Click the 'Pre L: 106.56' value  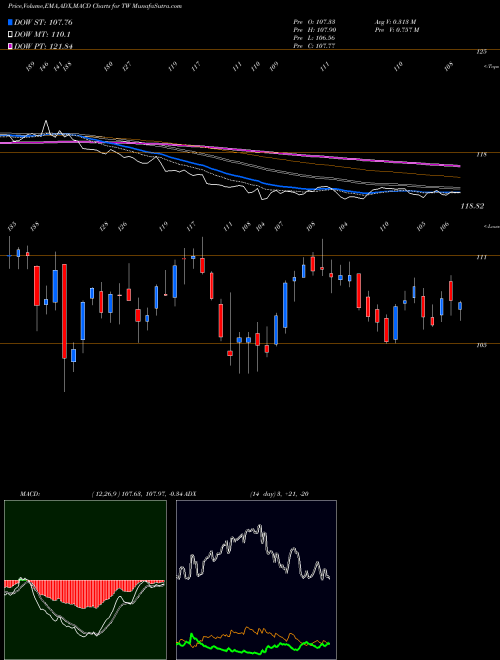[x=314, y=38]
